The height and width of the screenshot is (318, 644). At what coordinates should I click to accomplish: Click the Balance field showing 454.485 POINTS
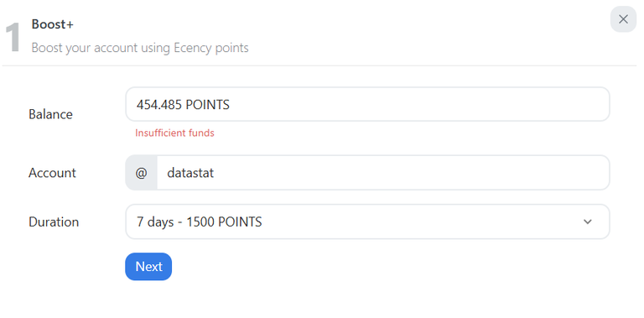tap(367, 104)
